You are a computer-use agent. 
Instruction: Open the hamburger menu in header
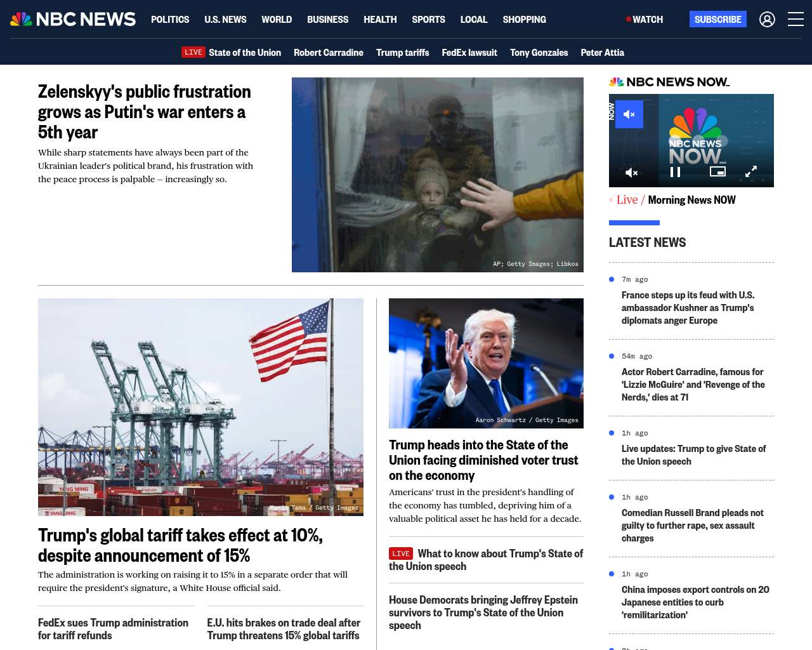pos(796,20)
